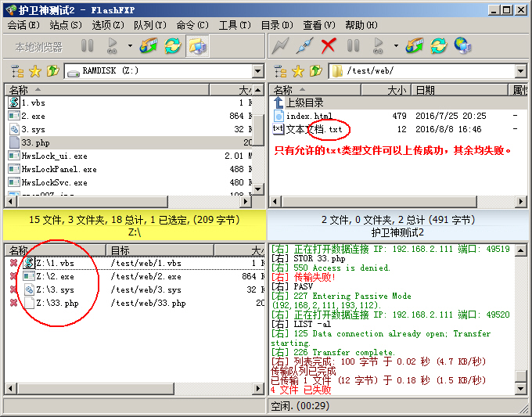Screen dimensions: 532x417
Task: Open the 队列 (Queue) menu
Action: pyautogui.click(x=149, y=25)
